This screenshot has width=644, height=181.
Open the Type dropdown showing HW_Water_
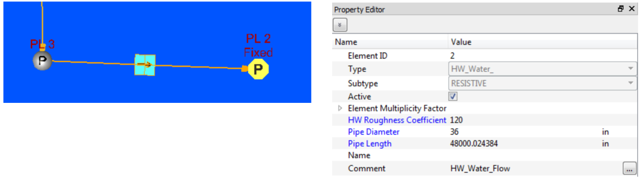click(630, 69)
